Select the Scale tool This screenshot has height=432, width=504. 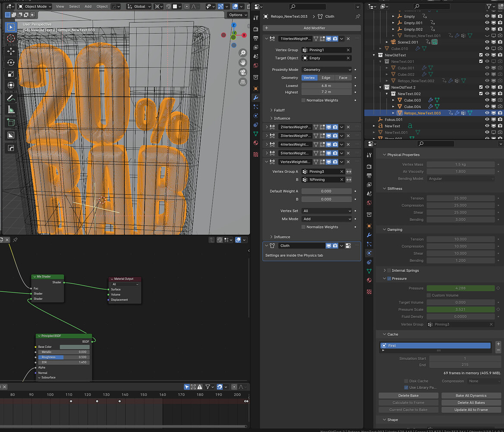[11, 74]
